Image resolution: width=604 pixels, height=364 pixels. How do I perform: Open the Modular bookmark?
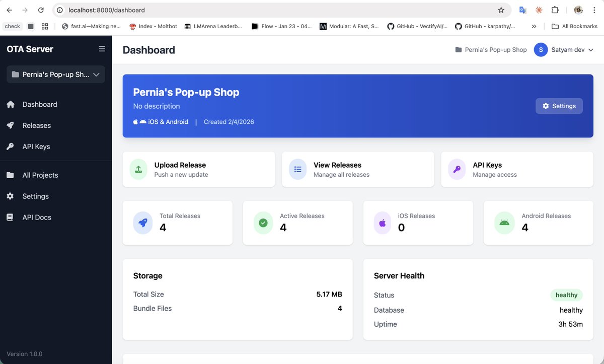point(349,26)
